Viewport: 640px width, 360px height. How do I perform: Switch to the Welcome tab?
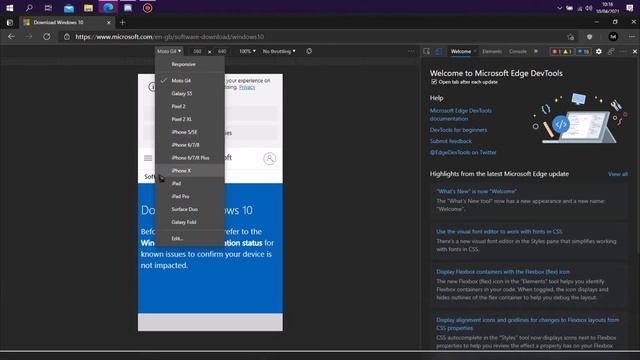pyautogui.click(x=461, y=51)
